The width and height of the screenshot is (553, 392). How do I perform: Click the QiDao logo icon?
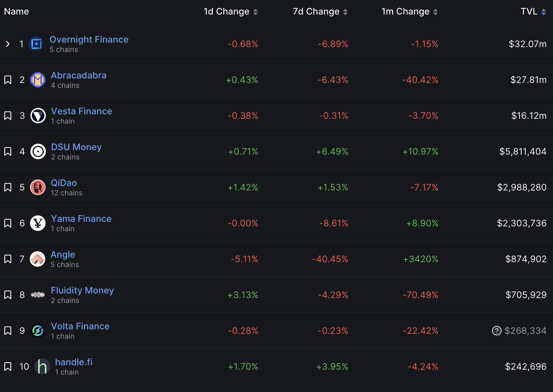point(38,187)
